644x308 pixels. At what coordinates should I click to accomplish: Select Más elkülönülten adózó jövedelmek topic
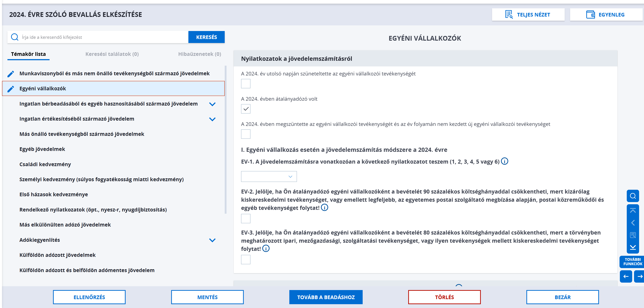(x=65, y=225)
